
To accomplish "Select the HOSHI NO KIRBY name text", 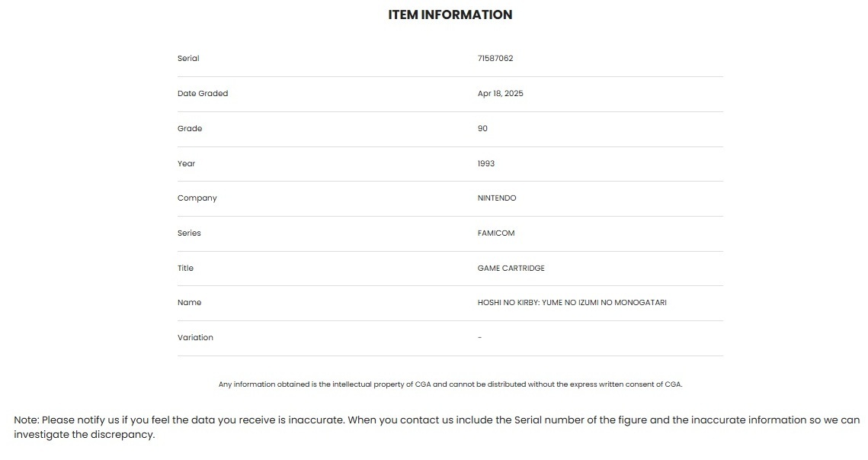I will [572, 303].
